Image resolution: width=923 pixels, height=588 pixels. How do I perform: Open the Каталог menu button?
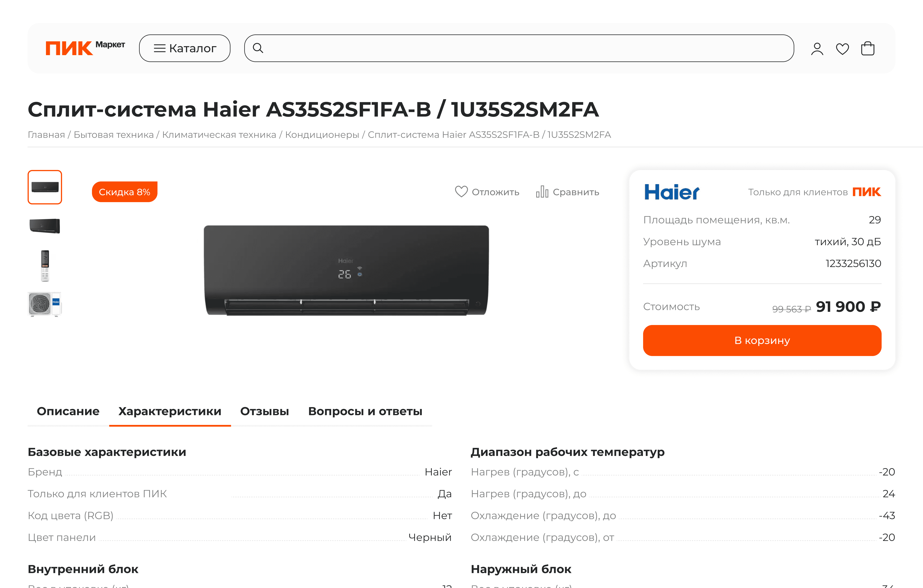coord(185,48)
